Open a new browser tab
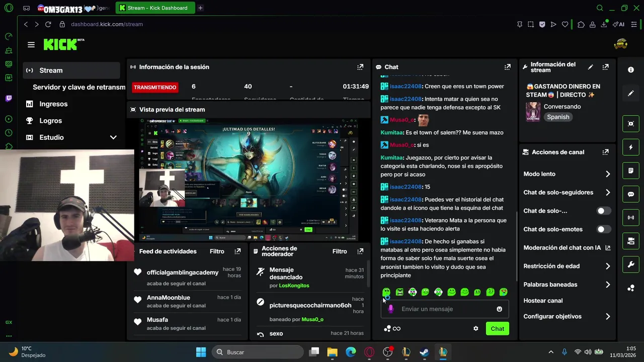Image resolution: width=644 pixels, height=362 pixels. 200,8
